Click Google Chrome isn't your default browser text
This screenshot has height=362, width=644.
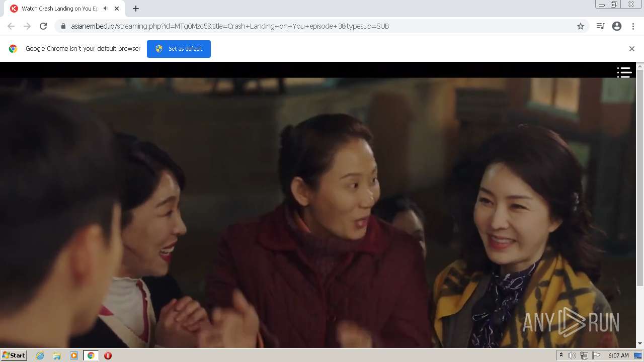click(x=83, y=49)
